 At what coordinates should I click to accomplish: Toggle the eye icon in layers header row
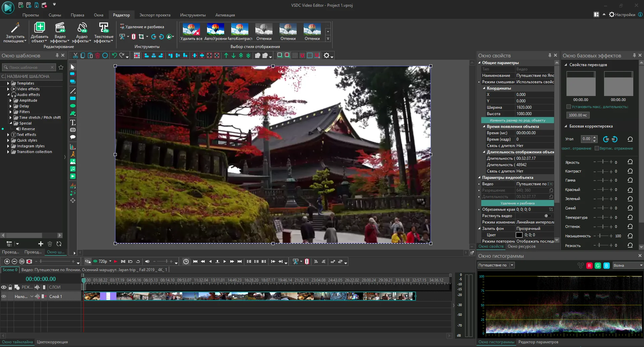[x=4, y=287]
